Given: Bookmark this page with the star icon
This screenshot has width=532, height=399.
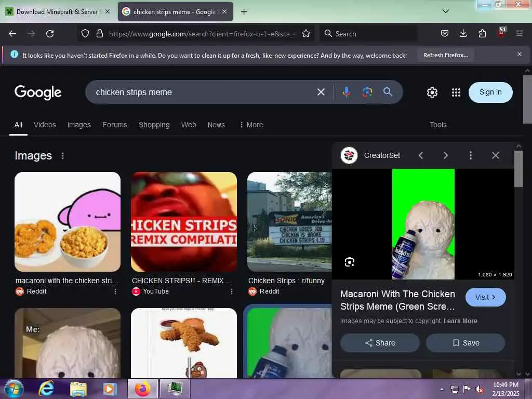Looking at the screenshot, I should (306, 33).
